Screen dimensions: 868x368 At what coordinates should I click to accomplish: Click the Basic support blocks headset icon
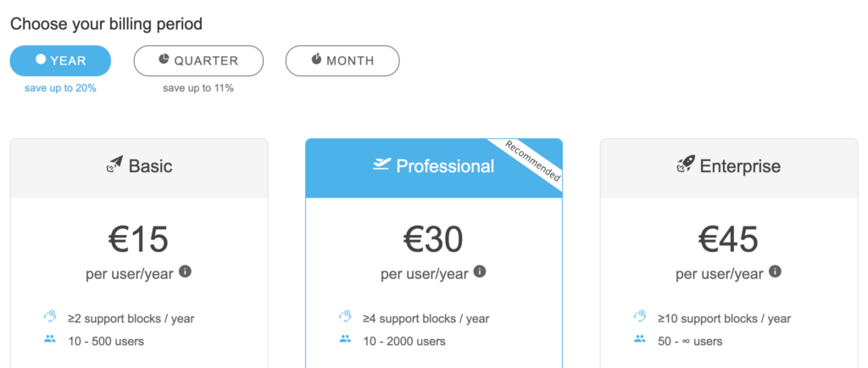point(49,318)
